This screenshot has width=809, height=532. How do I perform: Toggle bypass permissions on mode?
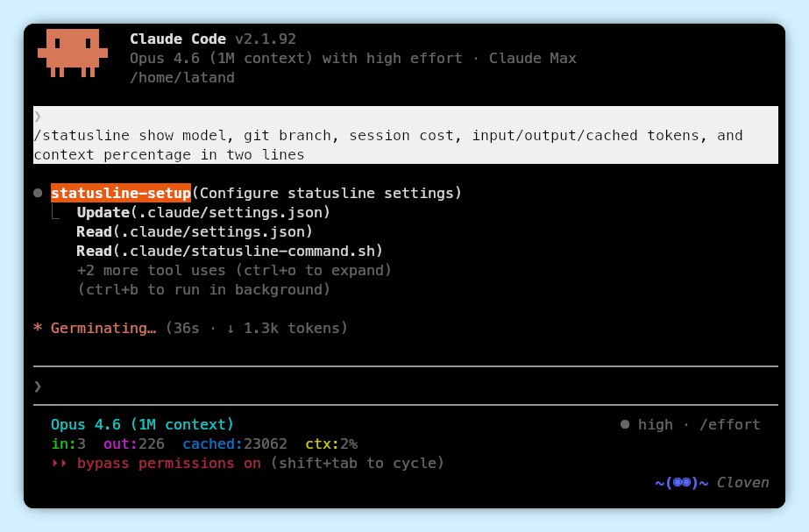[x=169, y=463]
